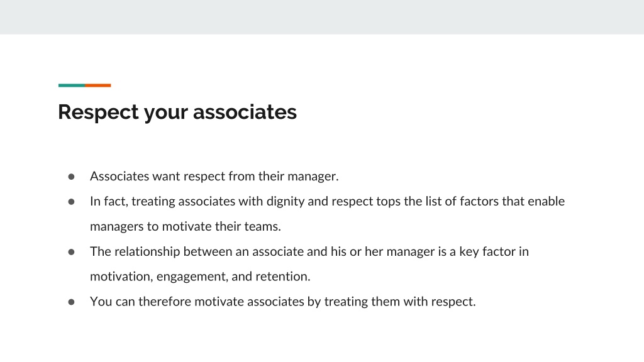The width and height of the screenshot is (644, 362).
Task: Click the bullet dot before 'The relationship between'
Action: tap(72, 252)
